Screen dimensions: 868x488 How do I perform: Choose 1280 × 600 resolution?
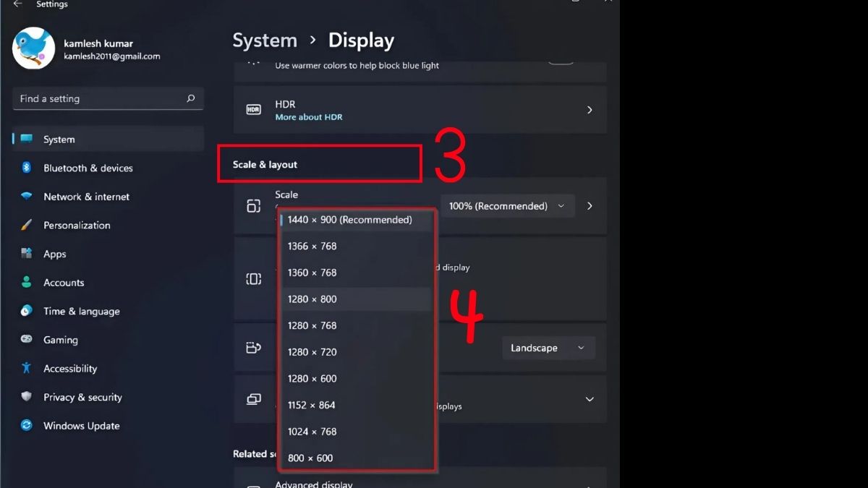click(x=357, y=379)
